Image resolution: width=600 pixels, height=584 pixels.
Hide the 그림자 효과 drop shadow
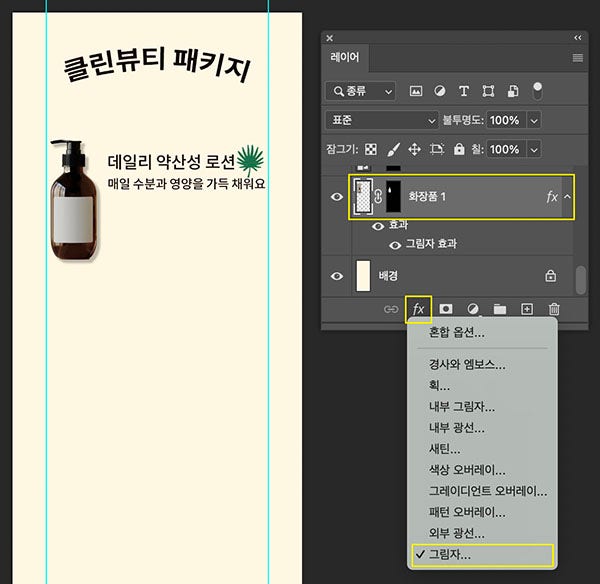[x=395, y=245]
